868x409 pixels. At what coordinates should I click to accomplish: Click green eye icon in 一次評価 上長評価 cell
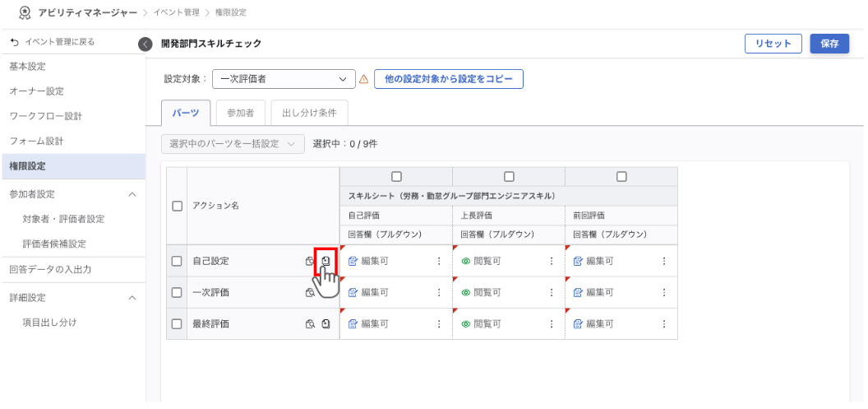tap(465, 293)
